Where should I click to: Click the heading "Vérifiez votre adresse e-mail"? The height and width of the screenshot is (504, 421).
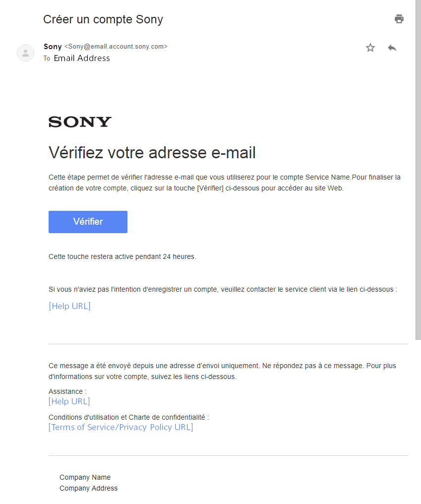152,153
